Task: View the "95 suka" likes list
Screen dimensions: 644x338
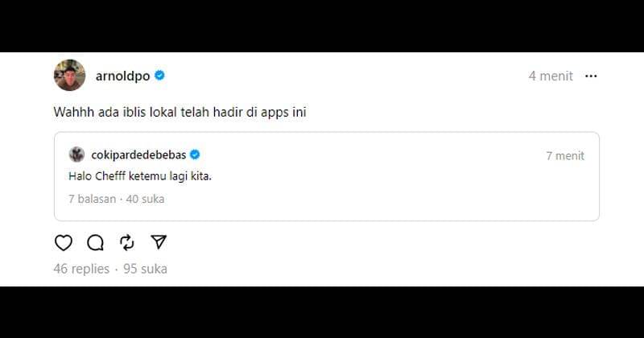Action: coord(145,269)
